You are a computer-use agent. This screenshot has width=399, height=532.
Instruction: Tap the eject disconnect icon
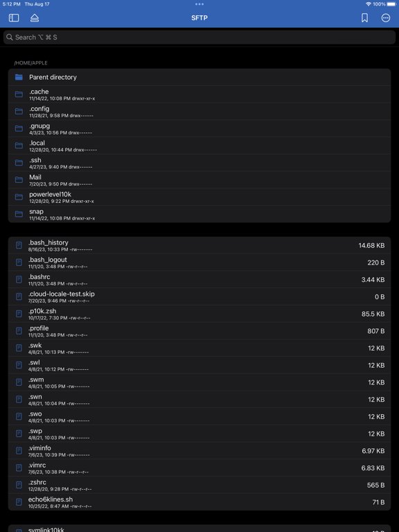tap(35, 17)
